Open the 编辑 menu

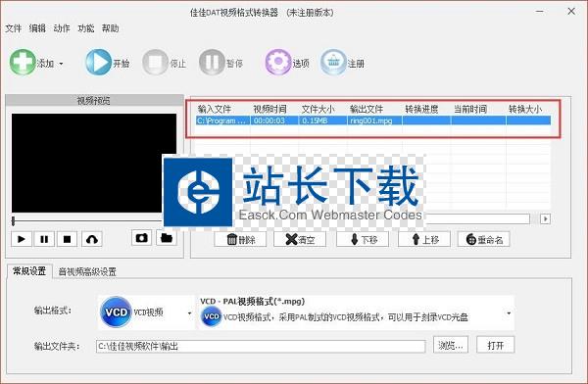coord(37,28)
